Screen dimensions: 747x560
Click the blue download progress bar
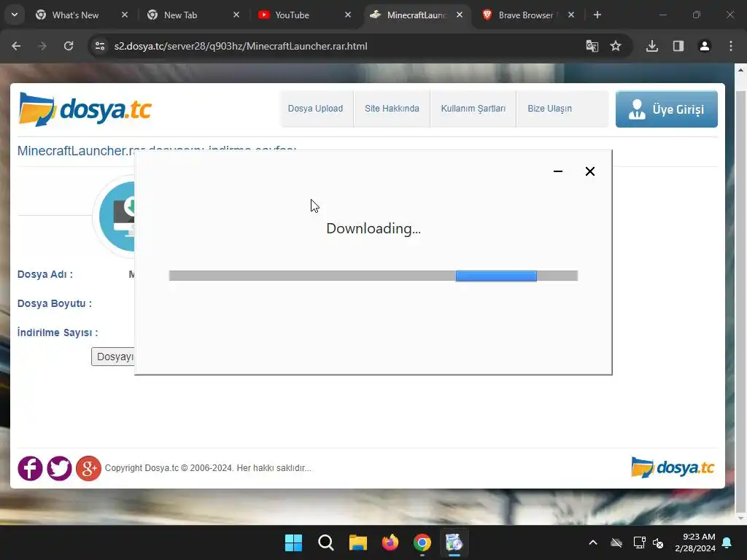click(x=496, y=276)
